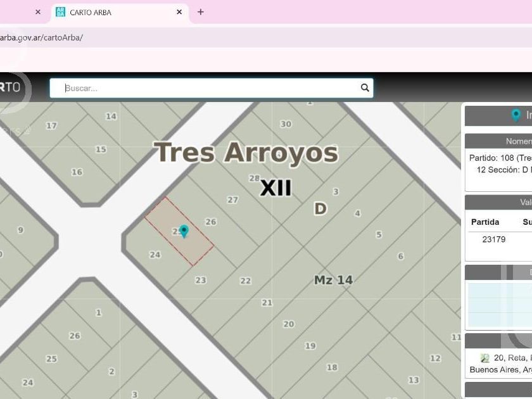Close the CARTO ARBA browser tab
Viewport: 532px width, 399px height.
pos(179,12)
